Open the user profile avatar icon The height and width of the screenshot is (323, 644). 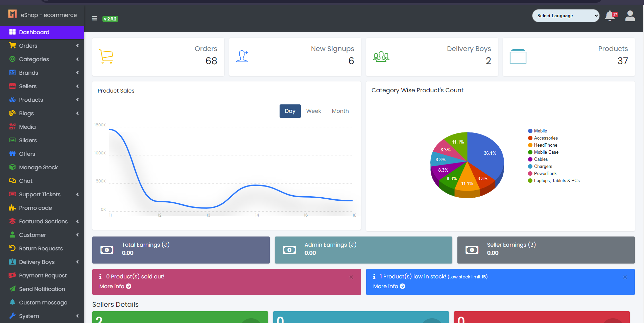pyautogui.click(x=630, y=16)
